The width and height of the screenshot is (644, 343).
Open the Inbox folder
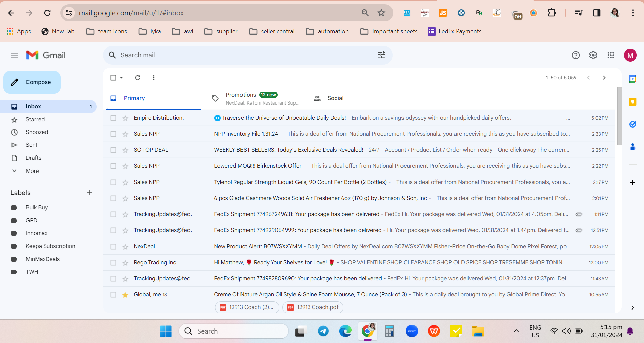(x=48, y=107)
